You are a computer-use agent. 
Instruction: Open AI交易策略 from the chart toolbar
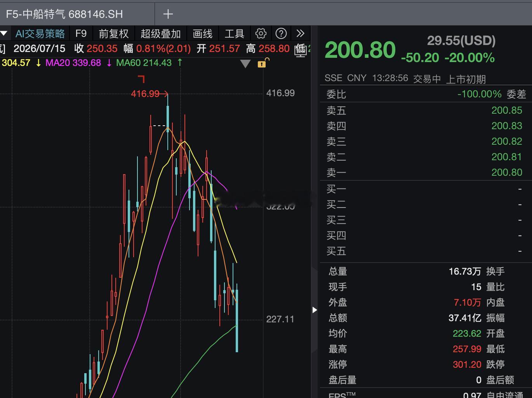(x=40, y=34)
